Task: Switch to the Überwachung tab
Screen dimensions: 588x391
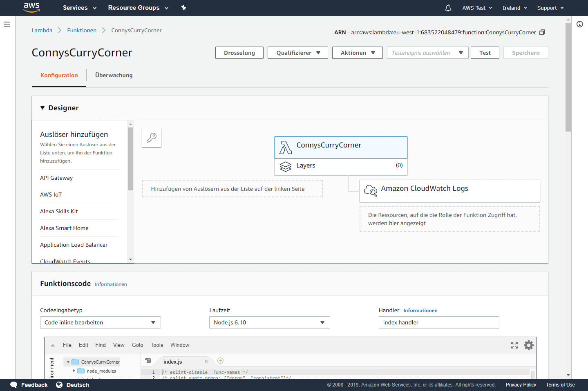Action: (x=114, y=75)
